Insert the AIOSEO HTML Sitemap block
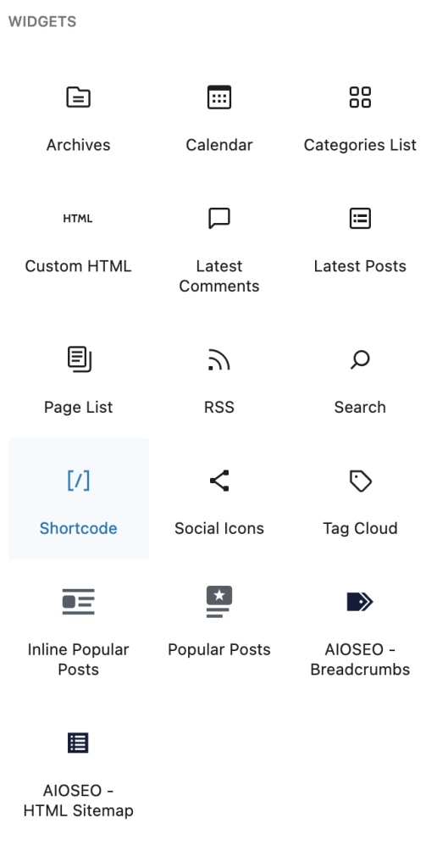The height and width of the screenshot is (868, 448). (x=78, y=771)
